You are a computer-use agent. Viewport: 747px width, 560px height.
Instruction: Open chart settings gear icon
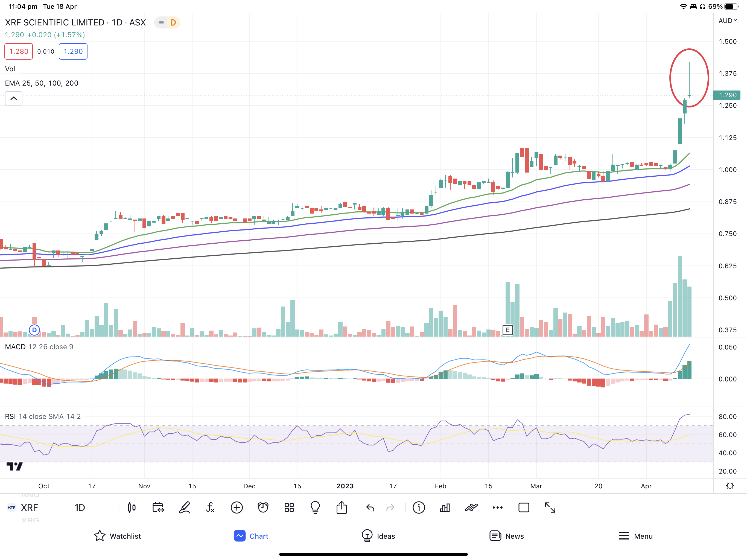point(730,486)
